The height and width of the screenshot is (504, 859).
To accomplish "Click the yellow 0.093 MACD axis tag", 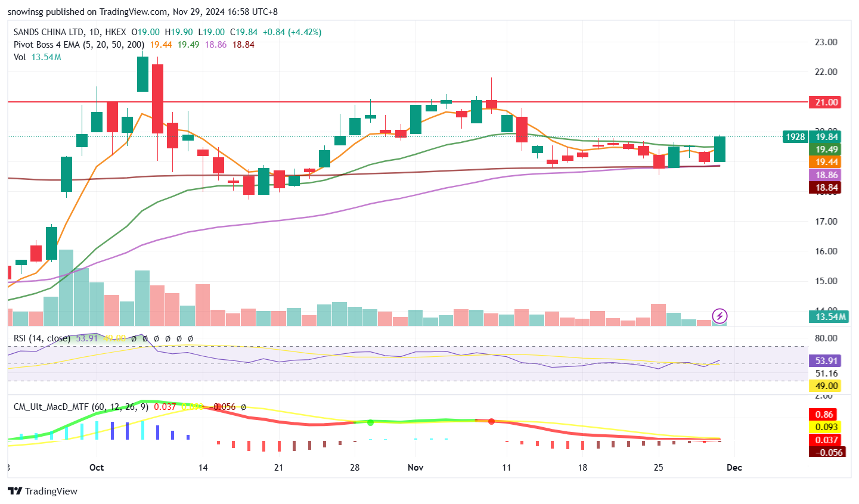I will pos(826,427).
